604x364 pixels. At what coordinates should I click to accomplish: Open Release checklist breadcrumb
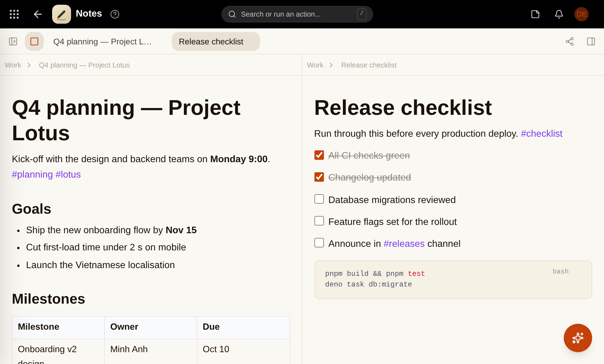pos(369,65)
